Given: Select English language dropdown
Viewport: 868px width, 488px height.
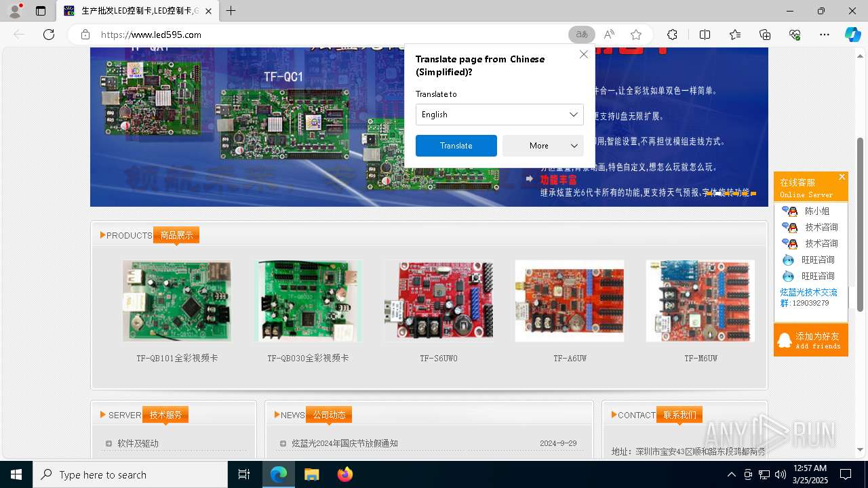Looking at the screenshot, I should [x=499, y=115].
